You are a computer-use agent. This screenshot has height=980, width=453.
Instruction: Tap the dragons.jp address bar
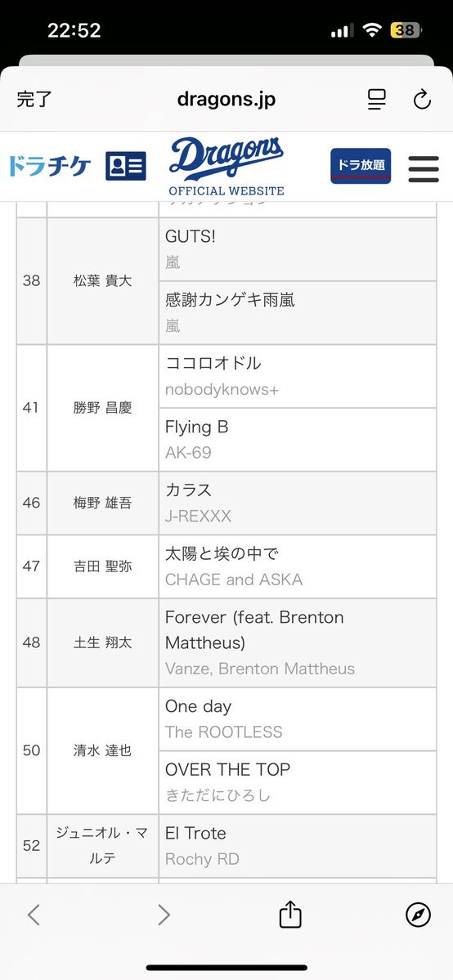click(226, 100)
